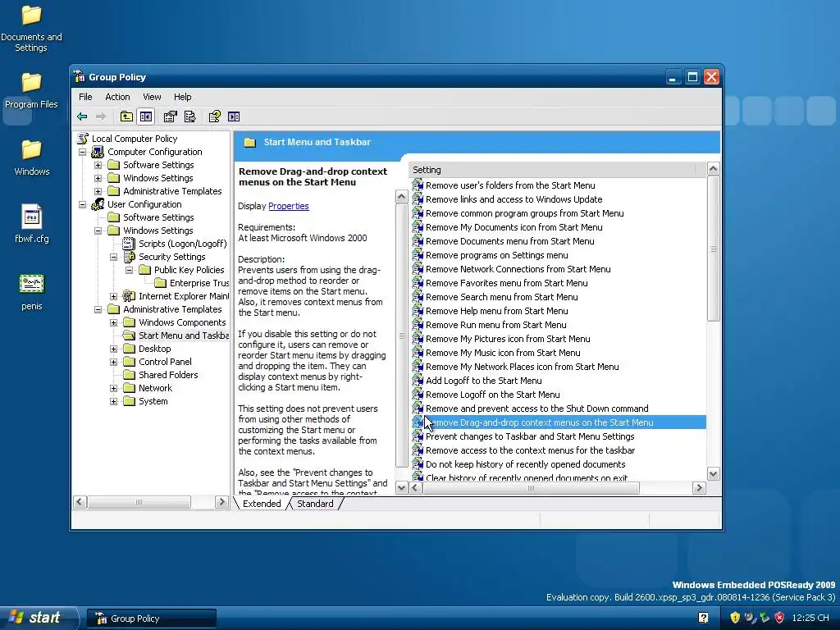The image size is (840, 630).
Task: Select 'Remove links and access to Windows Update'
Action: click(x=514, y=199)
